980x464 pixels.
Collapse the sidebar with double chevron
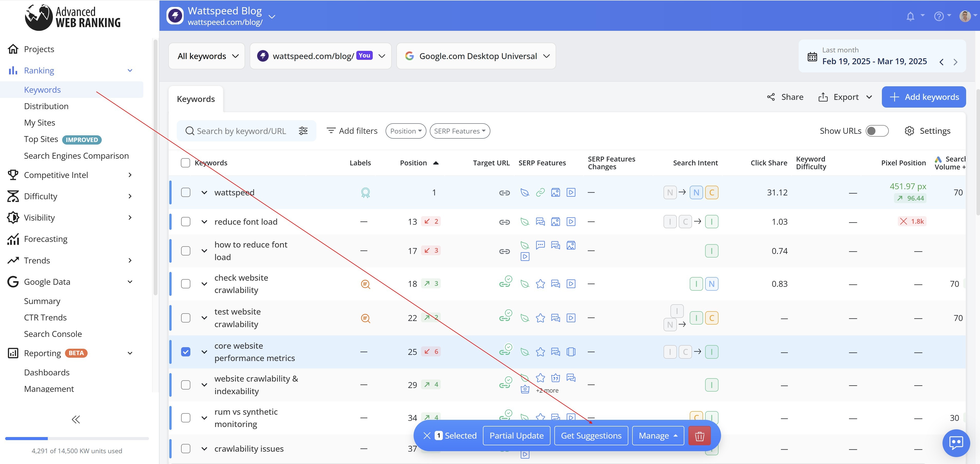click(x=76, y=420)
